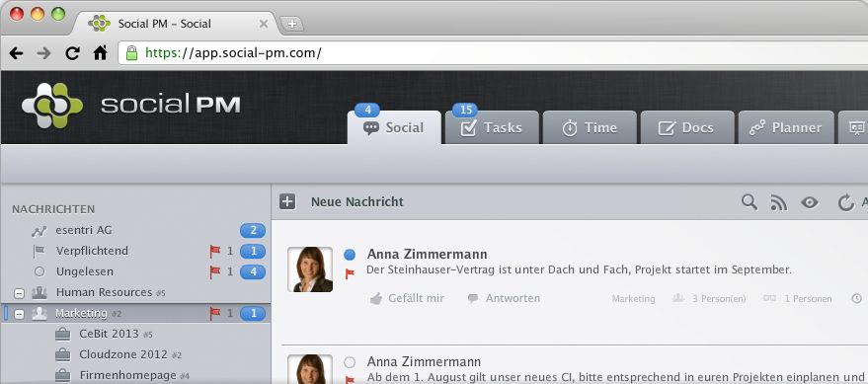The image size is (868, 384).
Task: Click the Human Resources group people icon
Action: coord(39,292)
